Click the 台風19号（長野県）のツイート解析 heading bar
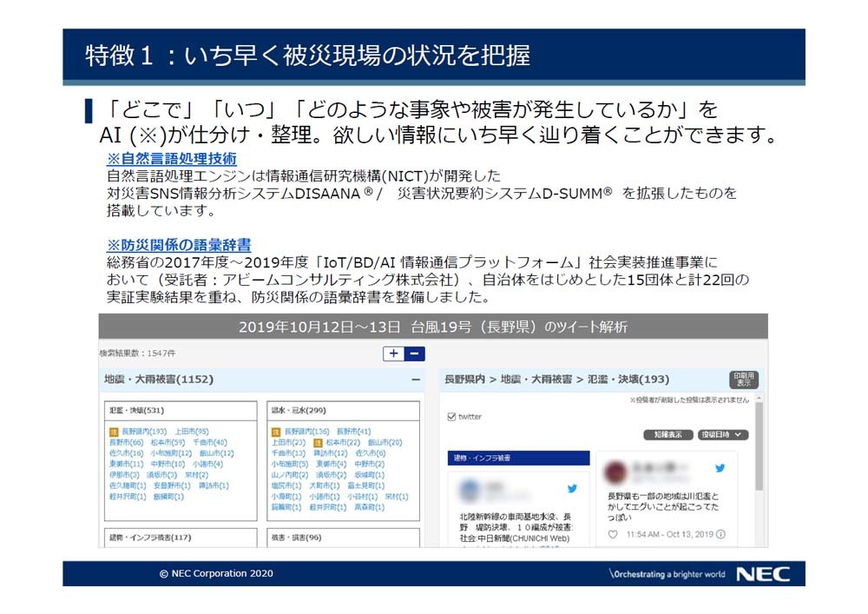 point(433,327)
